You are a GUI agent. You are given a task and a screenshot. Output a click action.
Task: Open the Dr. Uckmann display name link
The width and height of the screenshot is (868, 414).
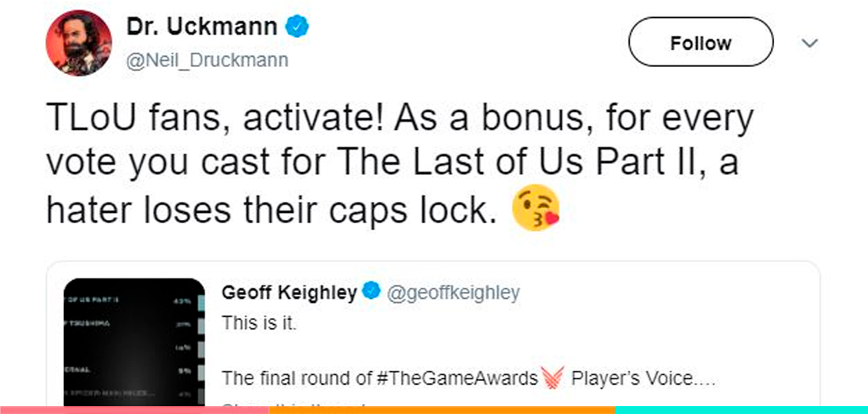pyautogui.click(x=202, y=28)
